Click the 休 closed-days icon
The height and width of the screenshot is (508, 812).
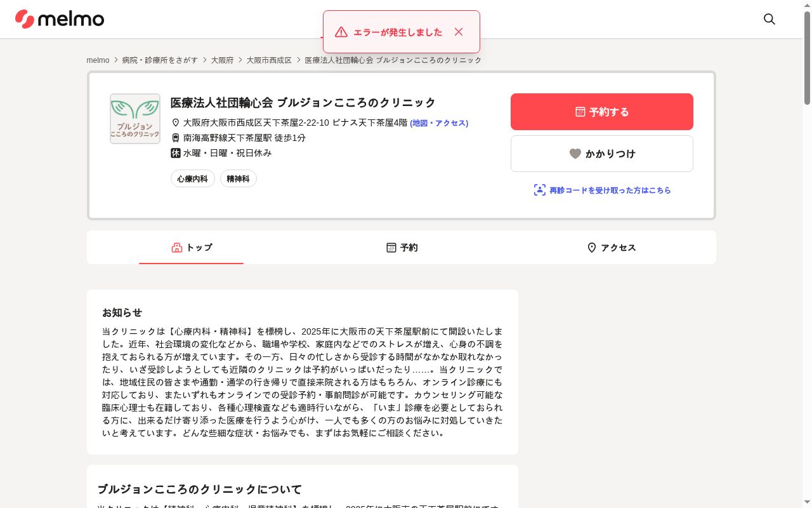(176, 153)
